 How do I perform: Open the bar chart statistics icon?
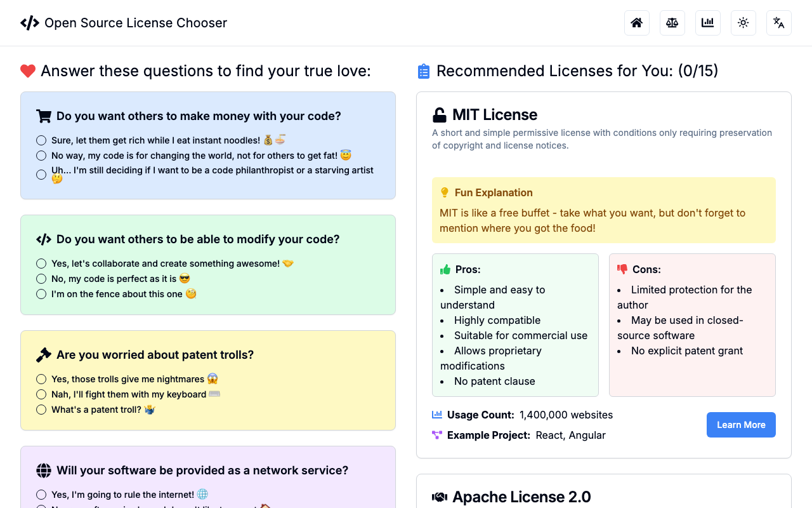tap(708, 23)
